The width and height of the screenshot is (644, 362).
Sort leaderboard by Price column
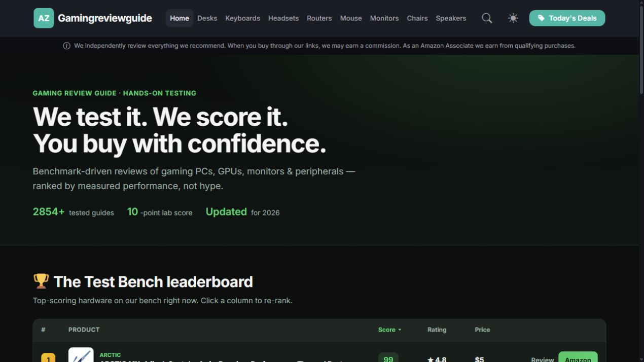[x=482, y=330]
